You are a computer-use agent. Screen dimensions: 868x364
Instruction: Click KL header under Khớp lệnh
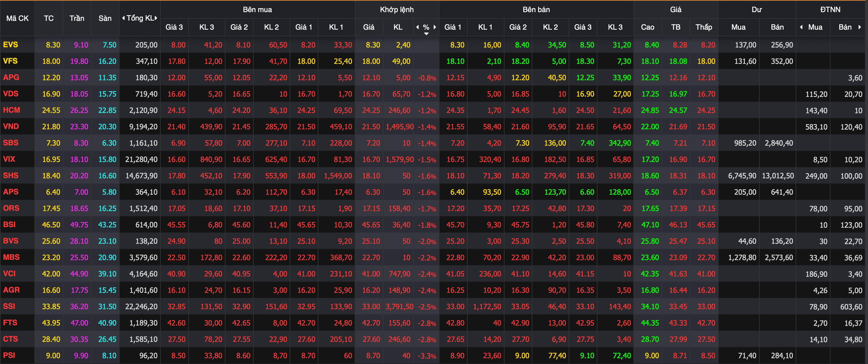tap(398, 27)
